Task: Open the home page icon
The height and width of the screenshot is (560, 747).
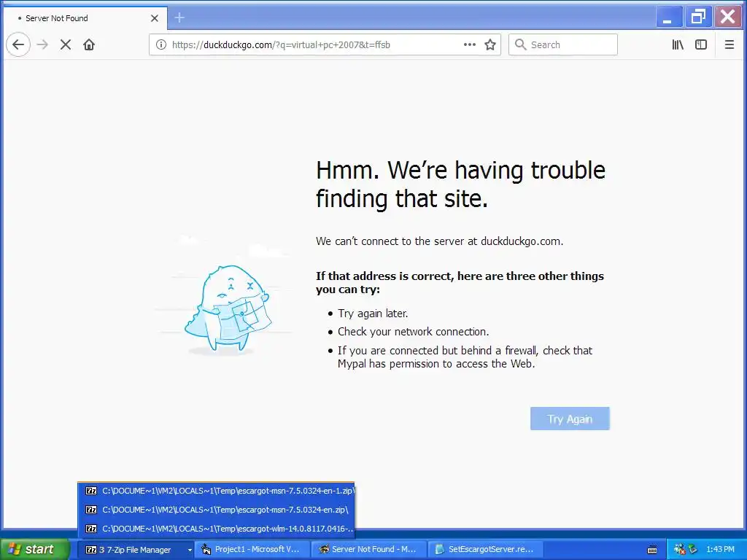Action: 89,44
